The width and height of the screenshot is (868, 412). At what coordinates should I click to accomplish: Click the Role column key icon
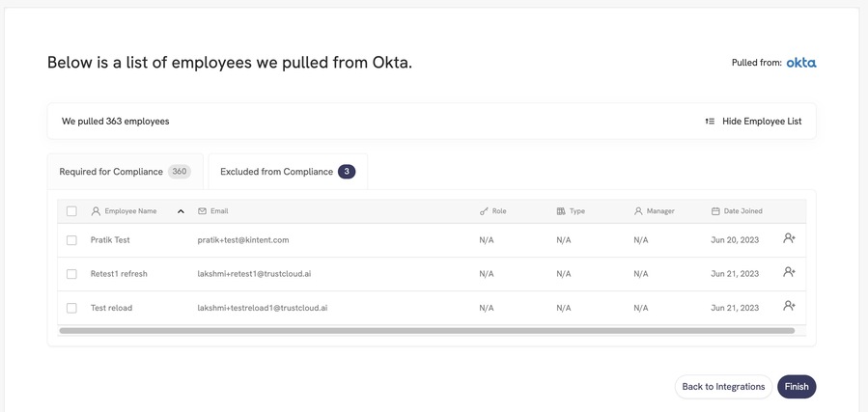484,211
